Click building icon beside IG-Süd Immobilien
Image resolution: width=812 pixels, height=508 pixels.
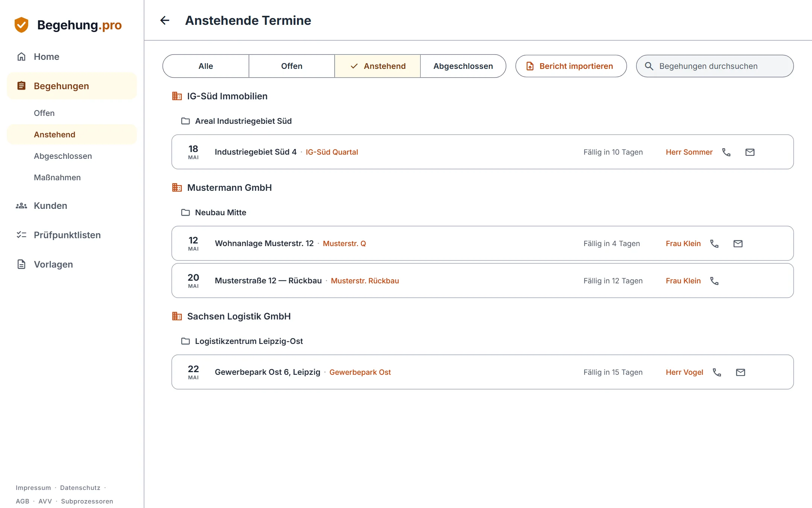(x=177, y=96)
